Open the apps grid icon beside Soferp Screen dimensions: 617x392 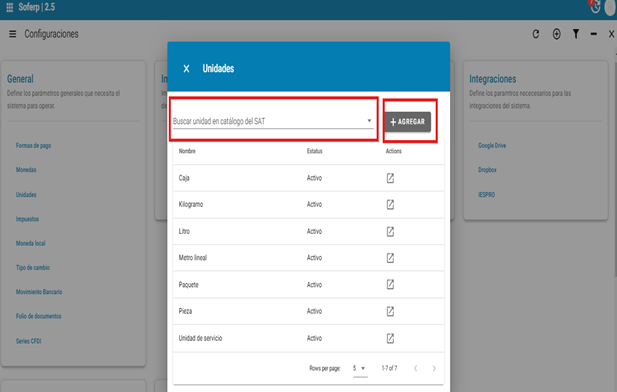(x=10, y=7)
